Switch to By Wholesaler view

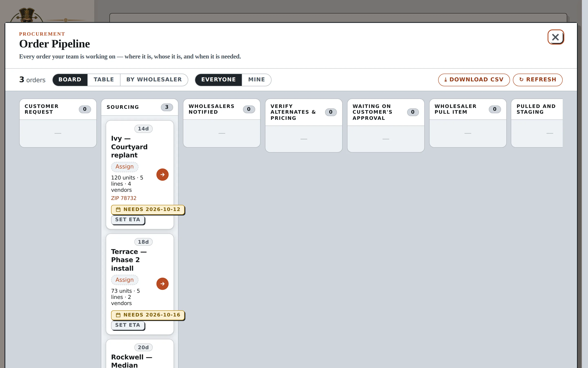[154, 80]
